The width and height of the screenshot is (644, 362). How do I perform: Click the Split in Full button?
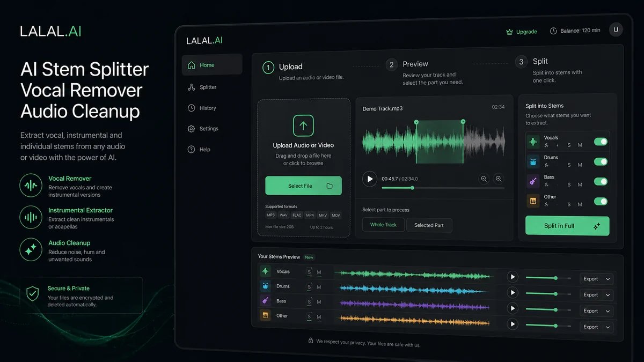coord(567,226)
